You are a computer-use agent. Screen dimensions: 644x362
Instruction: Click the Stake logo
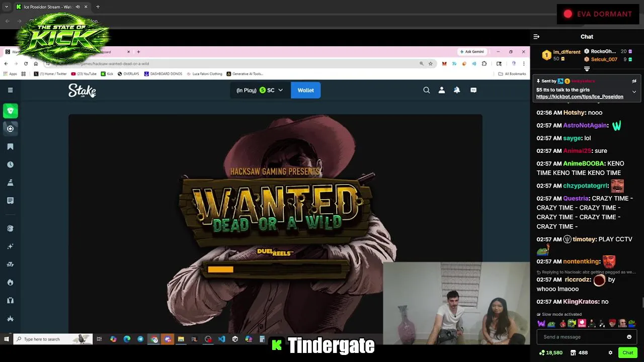pos(82,90)
